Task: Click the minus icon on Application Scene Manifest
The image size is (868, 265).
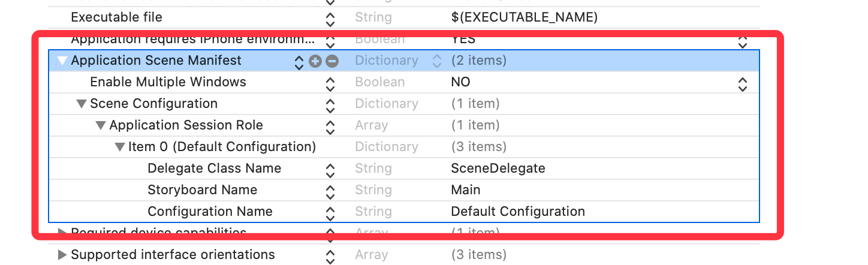Action: pyautogui.click(x=332, y=61)
